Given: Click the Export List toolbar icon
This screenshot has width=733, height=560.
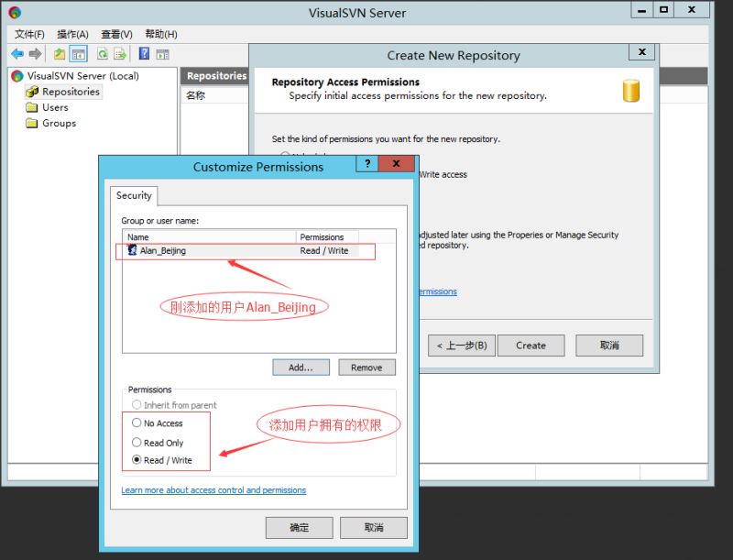Looking at the screenshot, I should tap(120, 54).
